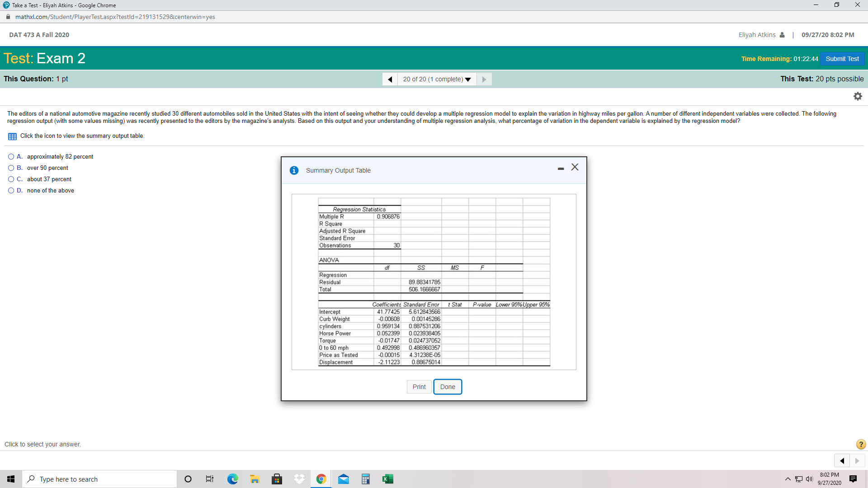
Task: Pick option D none of the above
Action: [11, 191]
